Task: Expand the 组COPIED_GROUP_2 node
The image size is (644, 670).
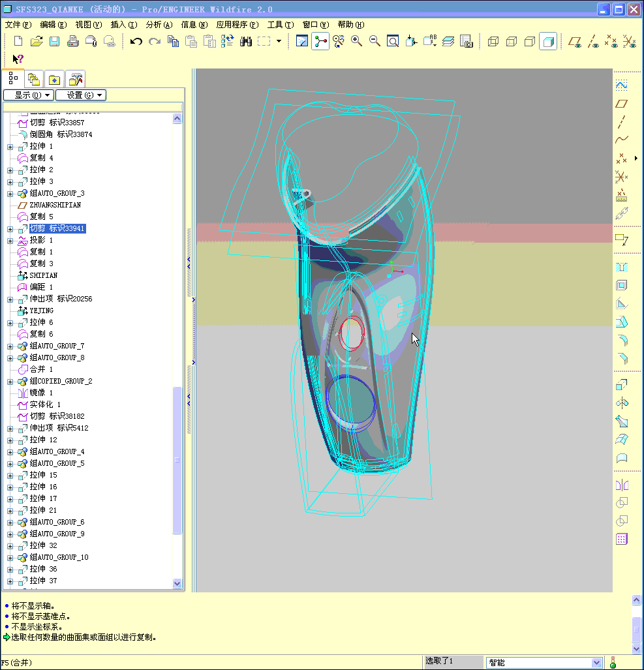Action: (10, 382)
